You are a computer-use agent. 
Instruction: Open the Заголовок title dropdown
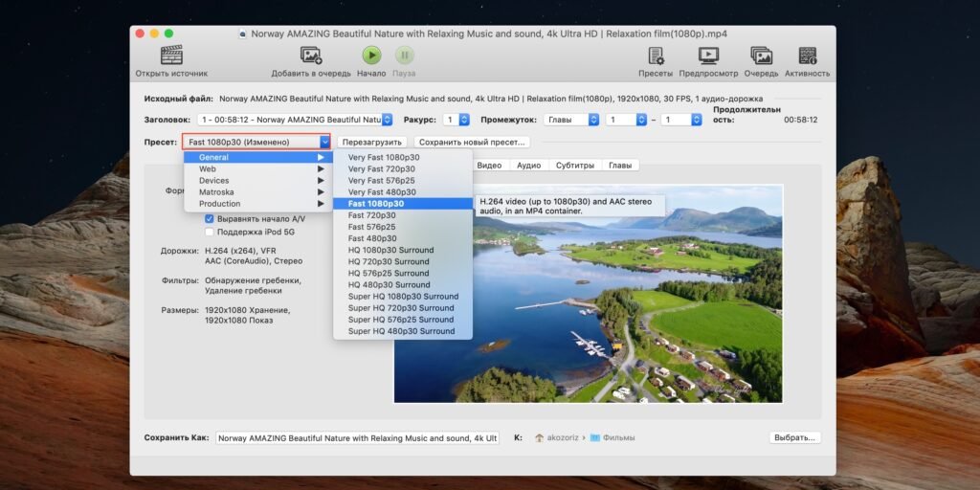295,120
